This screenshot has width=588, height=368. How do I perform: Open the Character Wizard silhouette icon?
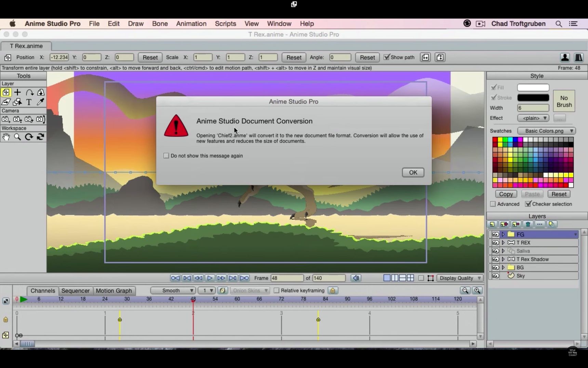click(565, 58)
